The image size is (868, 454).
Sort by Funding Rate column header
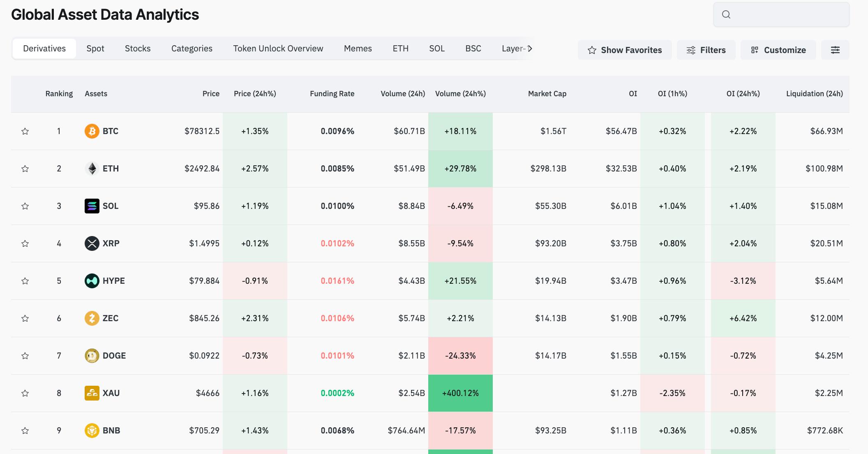point(332,94)
